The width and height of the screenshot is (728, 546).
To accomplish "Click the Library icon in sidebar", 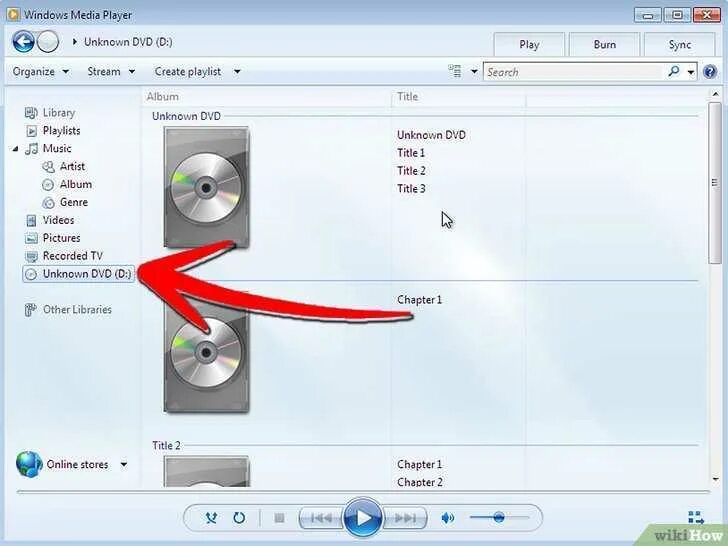I will [31, 113].
